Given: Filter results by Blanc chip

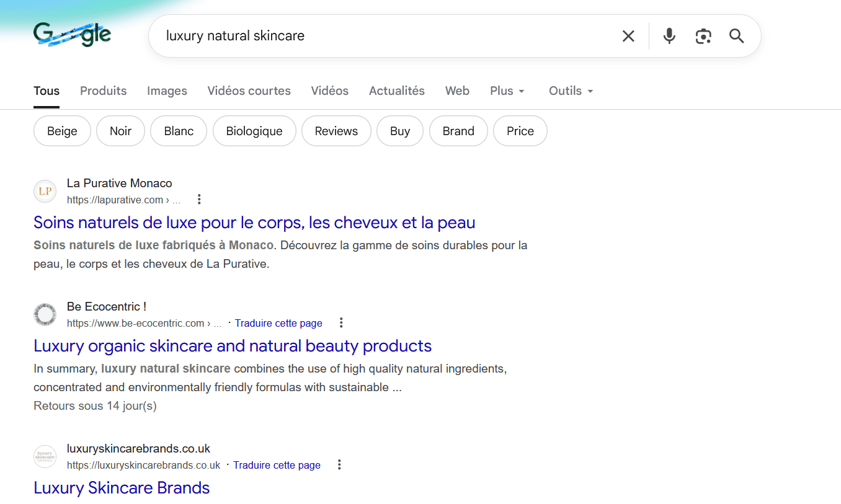Looking at the screenshot, I should [x=179, y=131].
